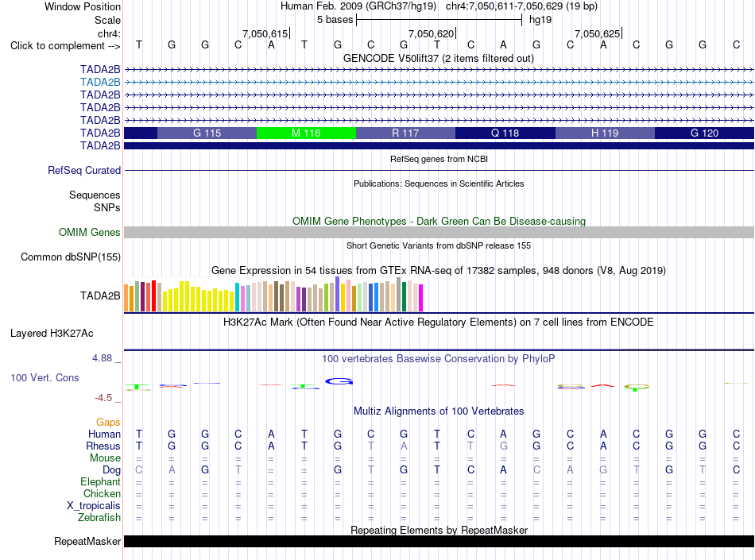
Task: Click the large G PhyloP conservation logo
Action: [339, 381]
